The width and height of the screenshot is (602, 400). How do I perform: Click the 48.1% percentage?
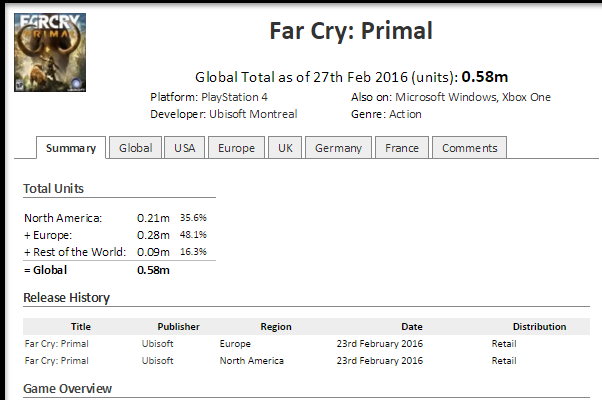click(193, 235)
